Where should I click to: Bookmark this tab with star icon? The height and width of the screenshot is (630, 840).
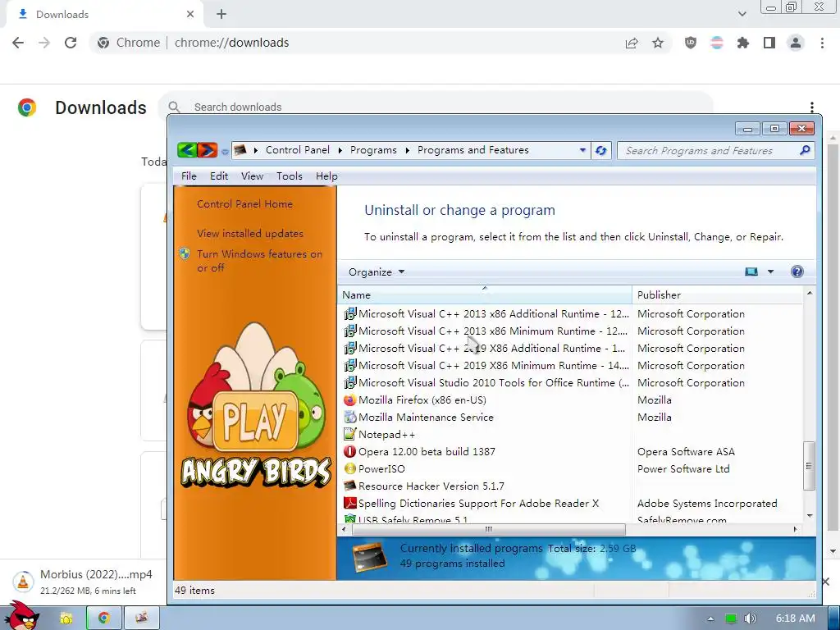pos(658,43)
